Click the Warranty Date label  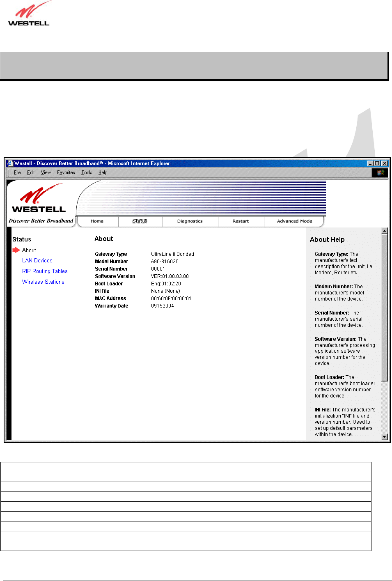point(112,306)
